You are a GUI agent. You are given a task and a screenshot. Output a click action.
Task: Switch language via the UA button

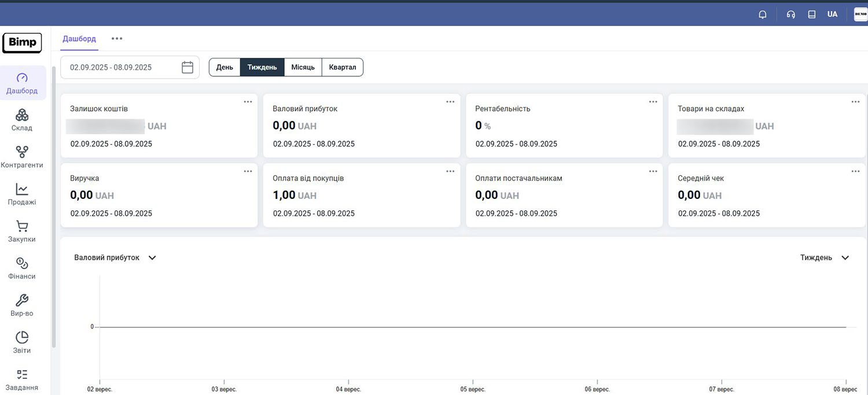coord(832,14)
